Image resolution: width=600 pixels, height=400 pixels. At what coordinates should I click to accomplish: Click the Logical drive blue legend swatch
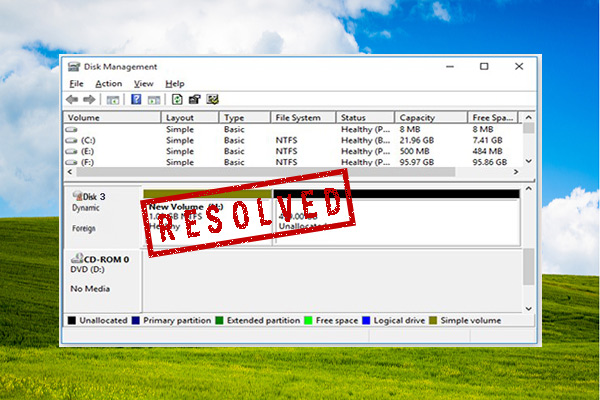coord(366,320)
